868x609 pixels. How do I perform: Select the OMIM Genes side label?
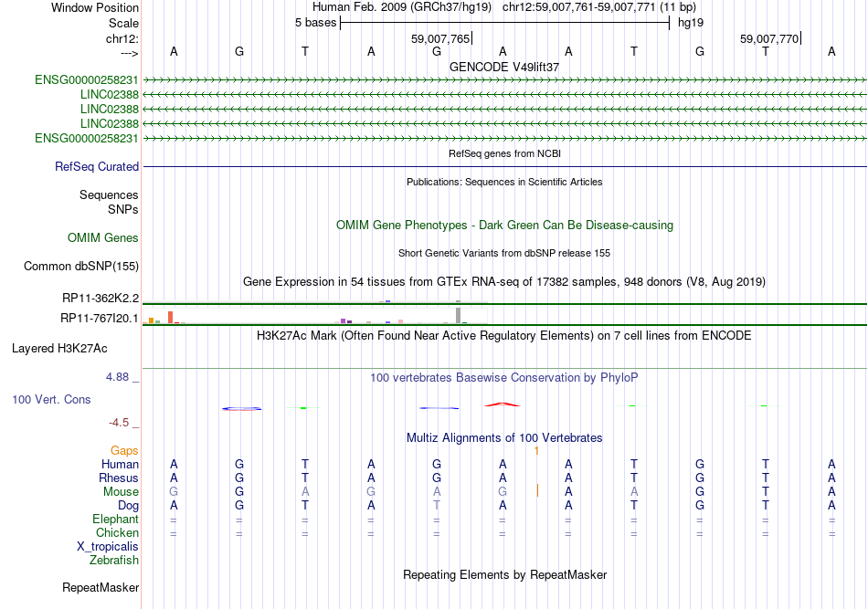[103, 237]
